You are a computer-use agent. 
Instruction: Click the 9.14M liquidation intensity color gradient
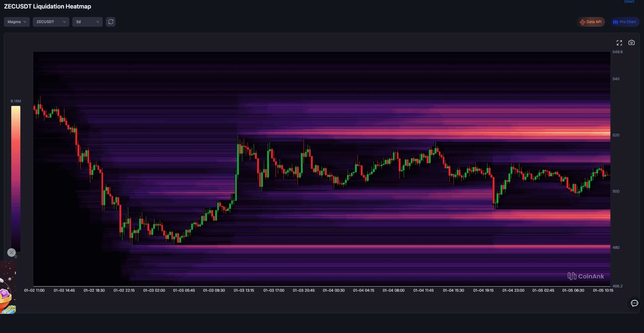tap(15, 176)
